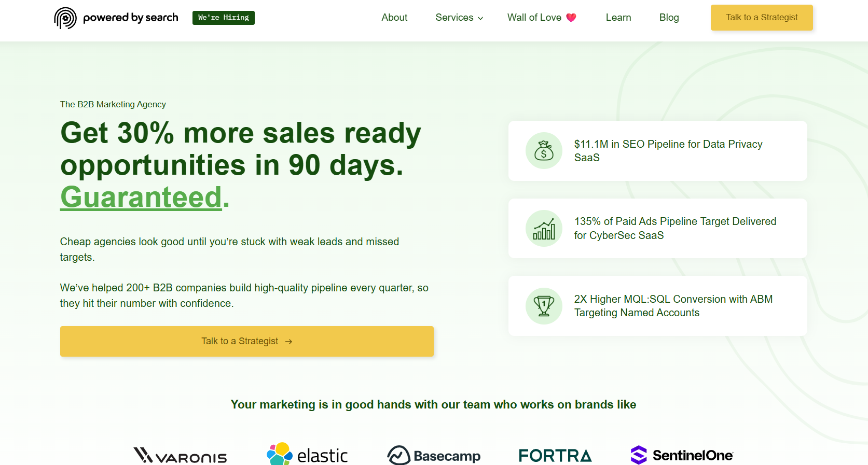Viewport: 868px width, 465px height.
Task: Open the 135% Paid Ads Pipeline case study
Action: coord(658,229)
